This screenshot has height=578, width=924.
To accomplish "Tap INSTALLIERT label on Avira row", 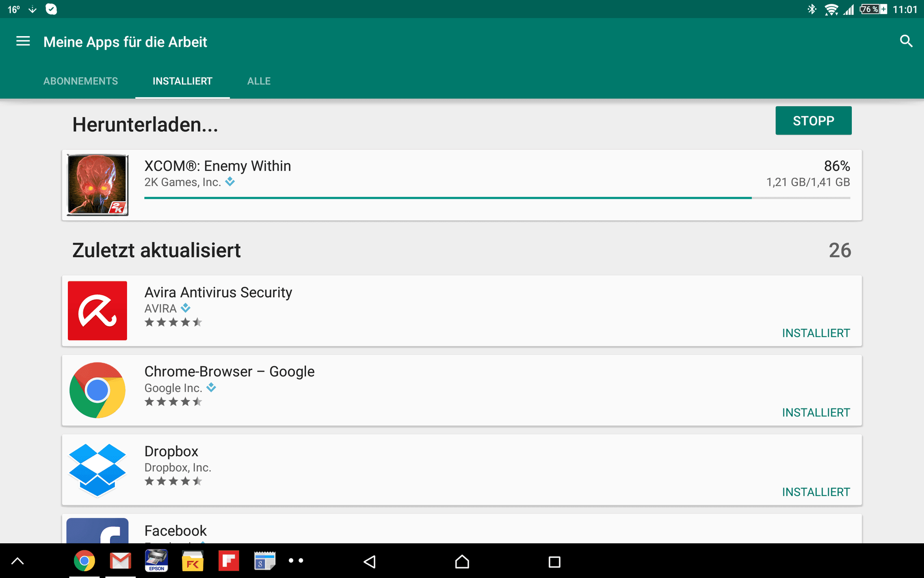I will [816, 333].
